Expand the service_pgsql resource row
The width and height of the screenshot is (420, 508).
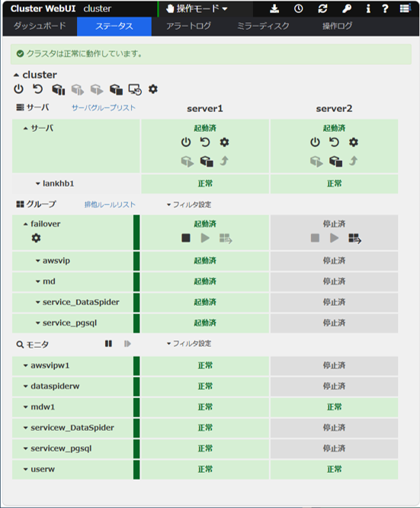(x=38, y=323)
